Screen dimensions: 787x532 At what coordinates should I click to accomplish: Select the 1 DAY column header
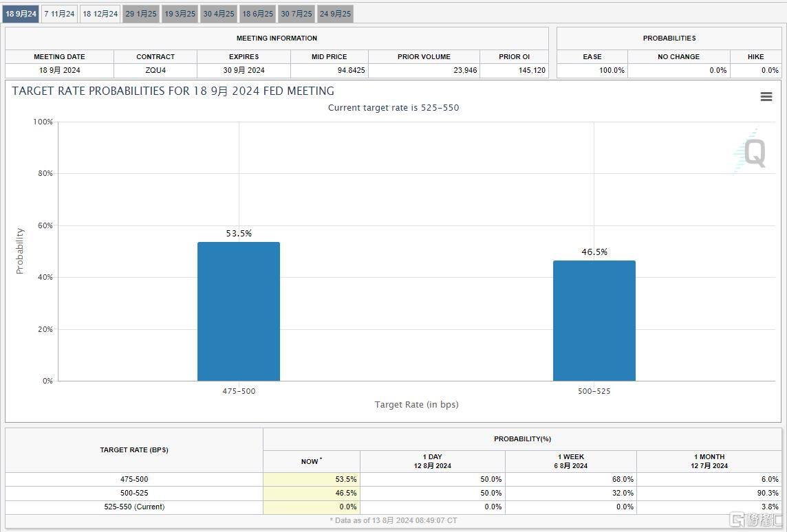pyautogui.click(x=432, y=461)
